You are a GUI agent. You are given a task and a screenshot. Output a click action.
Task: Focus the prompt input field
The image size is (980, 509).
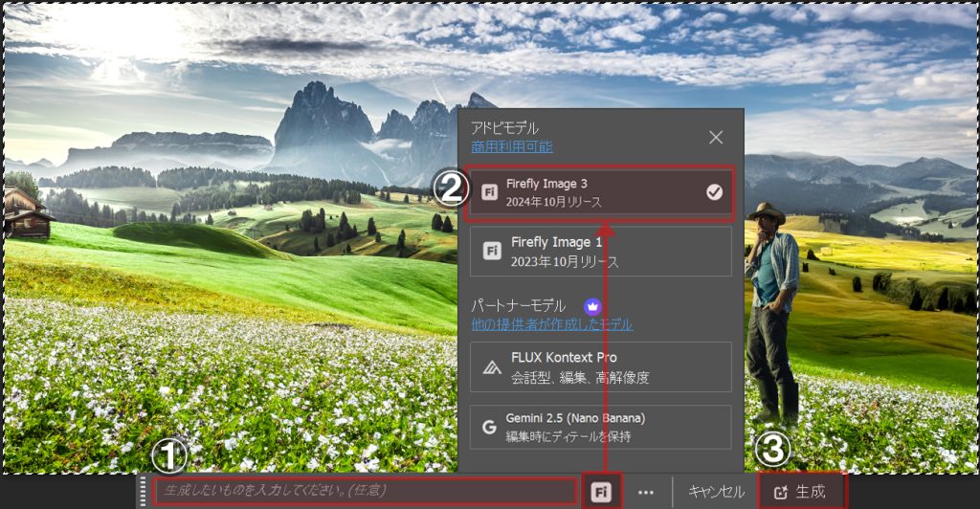[x=364, y=491]
